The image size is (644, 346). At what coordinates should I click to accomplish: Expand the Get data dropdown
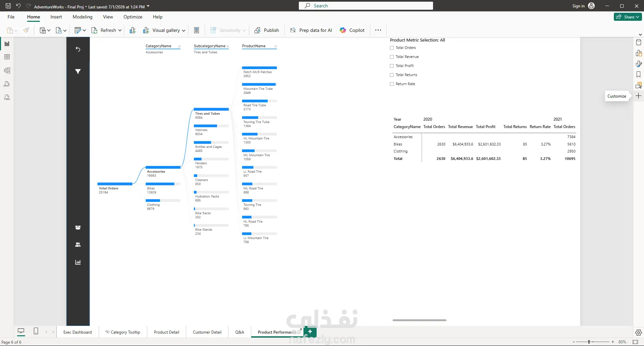pos(49,31)
